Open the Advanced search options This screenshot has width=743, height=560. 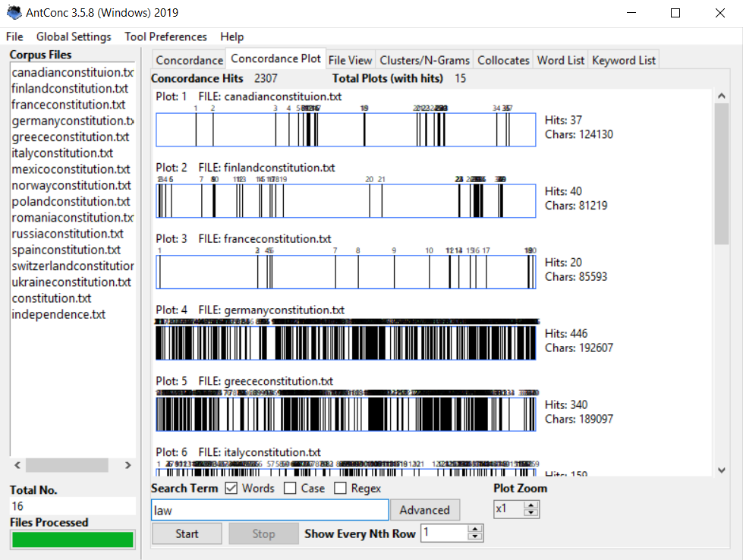425,510
